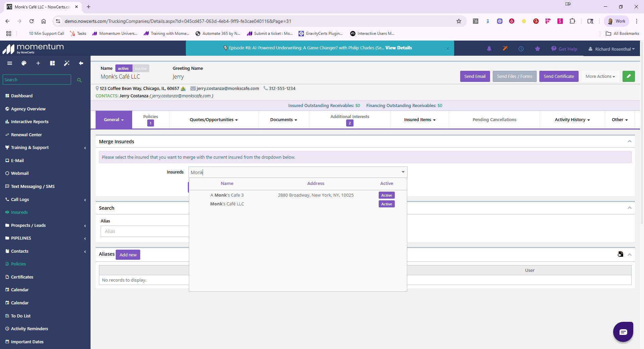The width and height of the screenshot is (644, 349).
Task: Click Send Files / Forms button
Action: tap(515, 76)
